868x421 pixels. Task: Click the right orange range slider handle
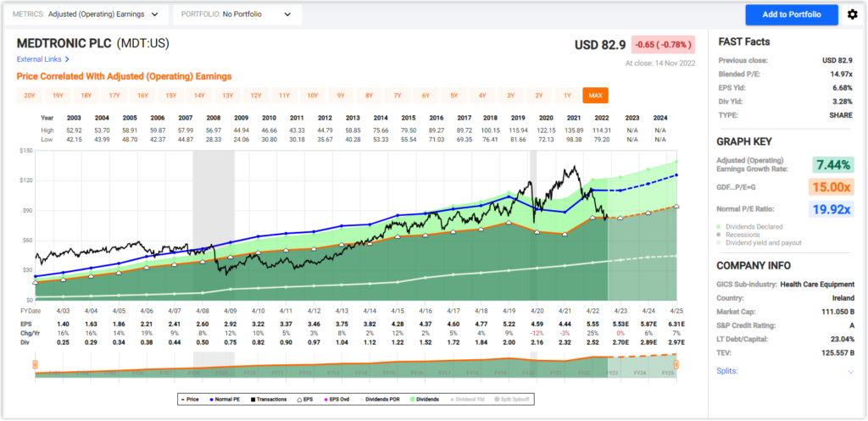point(676,364)
